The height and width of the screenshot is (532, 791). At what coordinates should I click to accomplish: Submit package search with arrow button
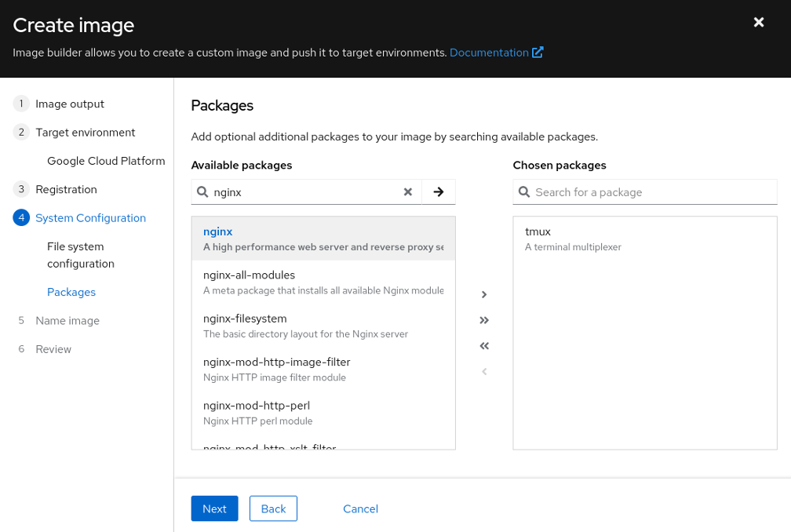point(439,192)
